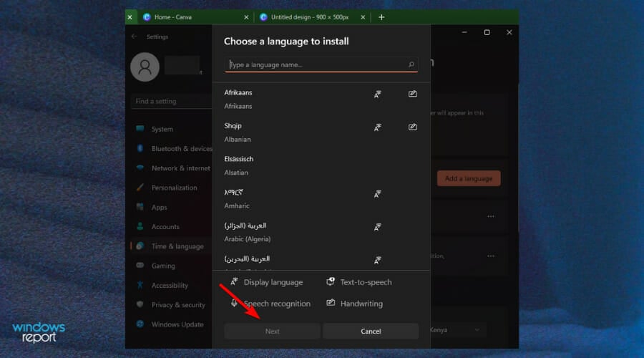Image resolution: width=644 pixels, height=358 pixels.
Task: Select the Shqip Albanian language entry
Action: pos(321,132)
